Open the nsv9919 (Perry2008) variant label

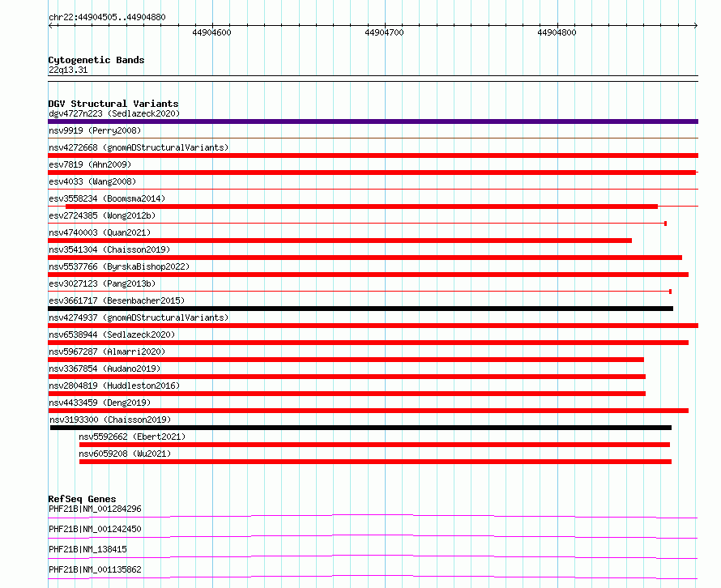(95, 130)
